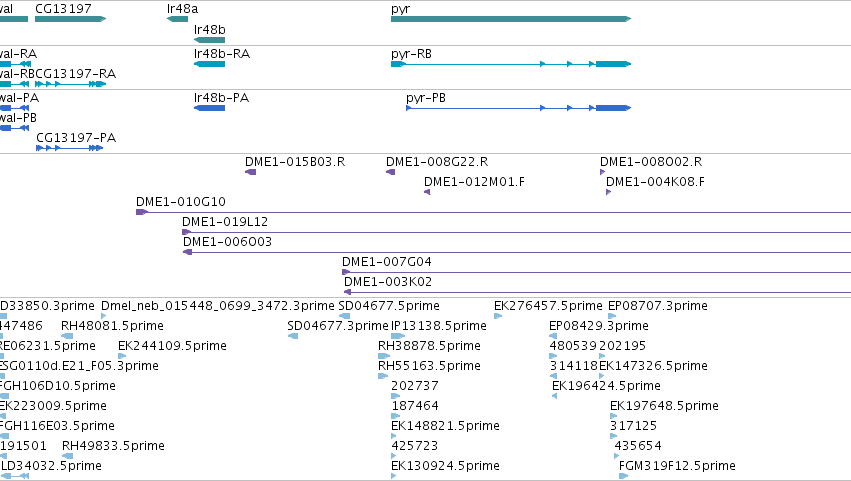Select the RH48081.5prime EST marker

click(67, 336)
